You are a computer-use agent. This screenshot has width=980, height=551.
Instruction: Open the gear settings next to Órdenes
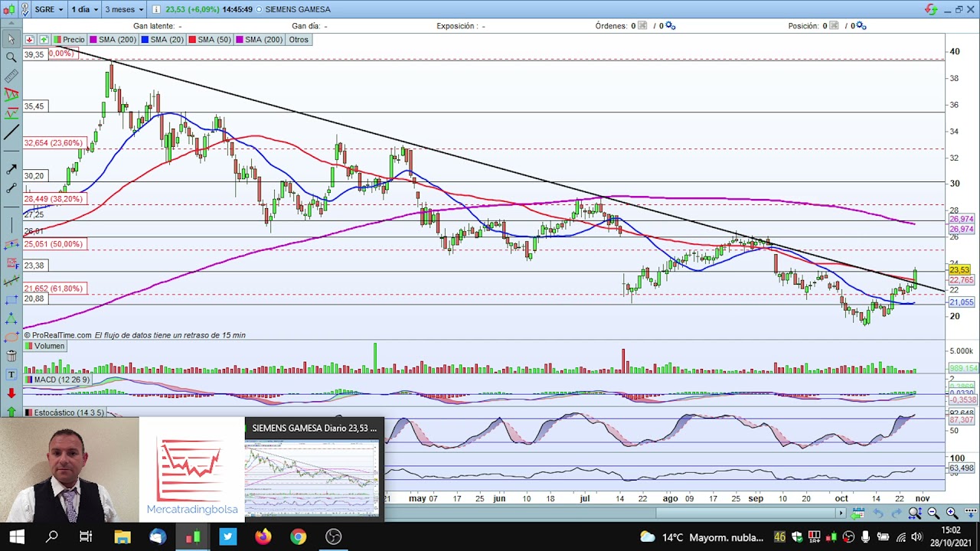[x=671, y=26]
